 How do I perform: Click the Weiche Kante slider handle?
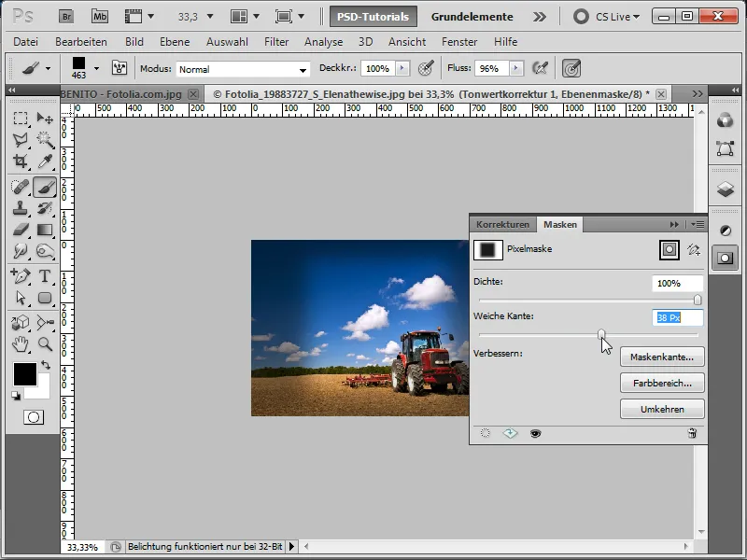coord(601,334)
